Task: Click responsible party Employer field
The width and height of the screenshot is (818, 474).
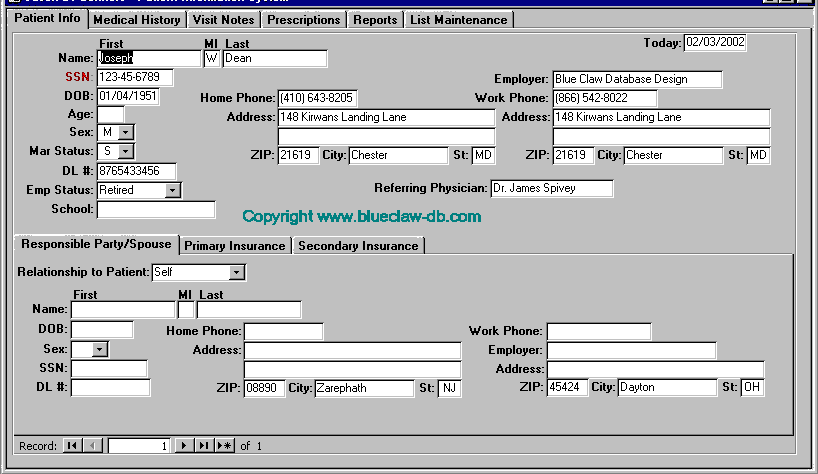Action: [632, 350]
